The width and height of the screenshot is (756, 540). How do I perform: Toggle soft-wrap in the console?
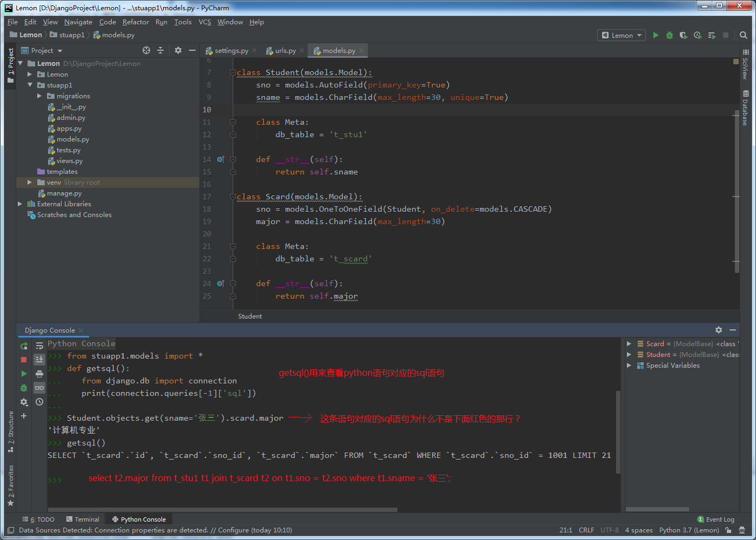click(39, 346)
